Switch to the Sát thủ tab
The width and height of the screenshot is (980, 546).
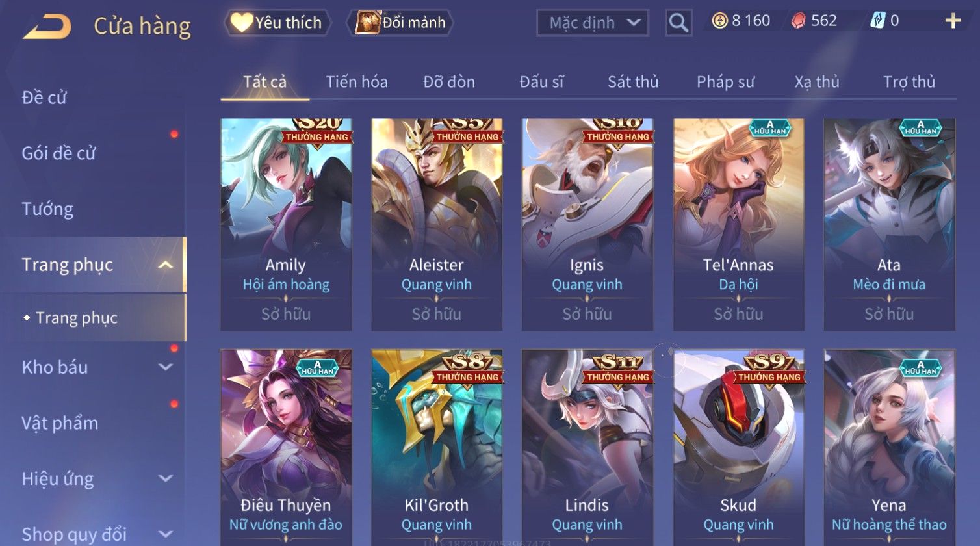(x=633, y=82)
